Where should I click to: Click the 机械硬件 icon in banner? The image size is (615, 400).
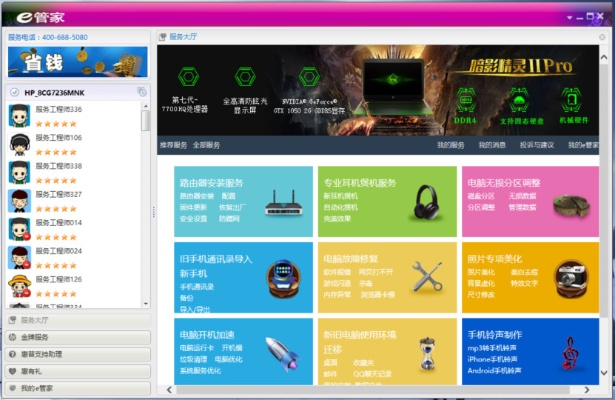pos(571,100)
